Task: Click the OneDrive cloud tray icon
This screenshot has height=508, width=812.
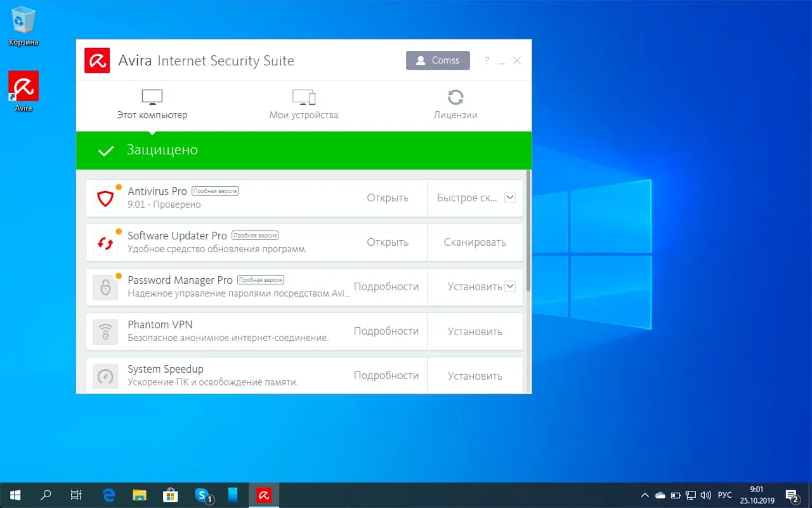Action: (x=660, y=495)
